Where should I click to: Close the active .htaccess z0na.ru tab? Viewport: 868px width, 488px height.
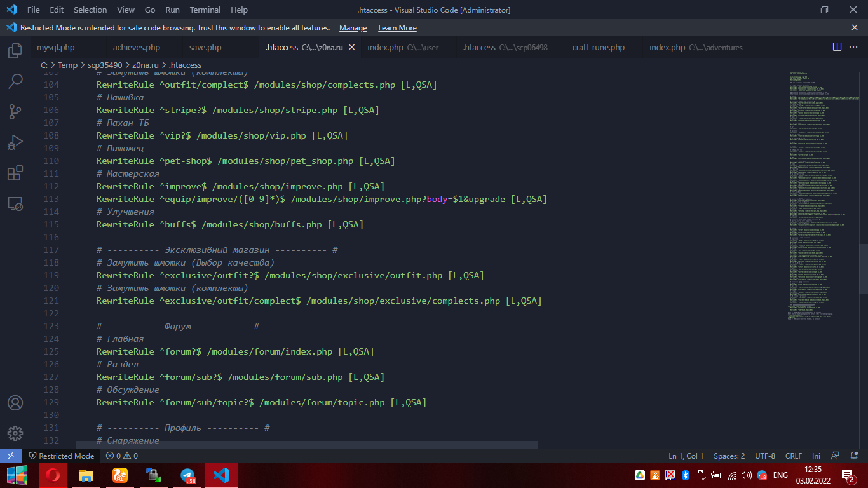click(352, 48)
